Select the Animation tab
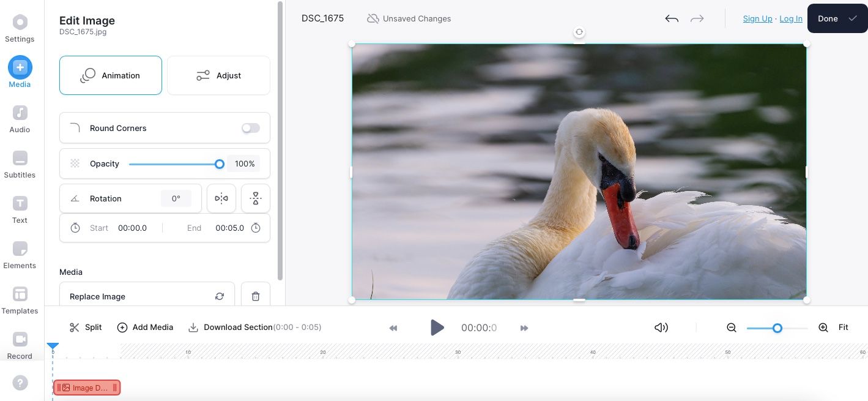The image size is (868, 401). point(110,75)
